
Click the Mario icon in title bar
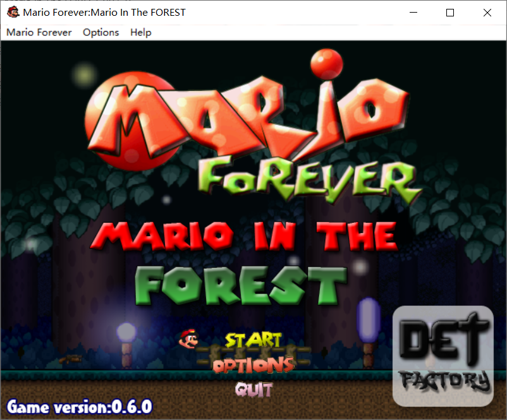[x=13, y=12]
